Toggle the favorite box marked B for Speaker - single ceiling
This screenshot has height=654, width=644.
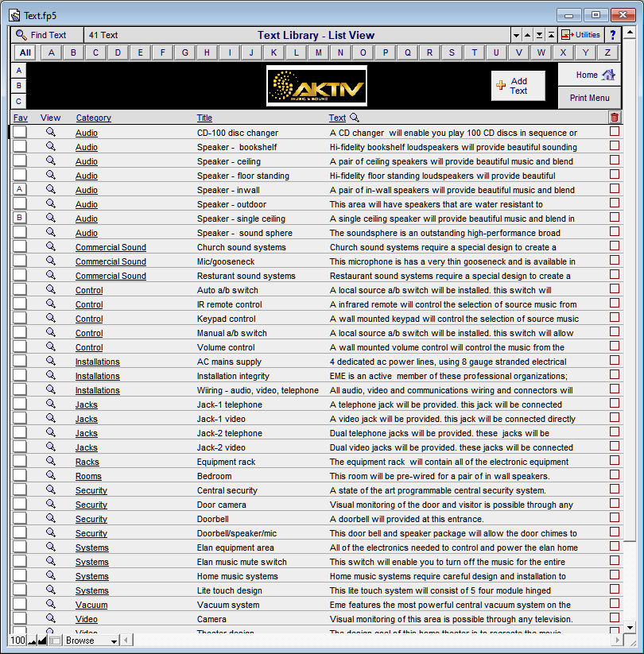(20, 218)
